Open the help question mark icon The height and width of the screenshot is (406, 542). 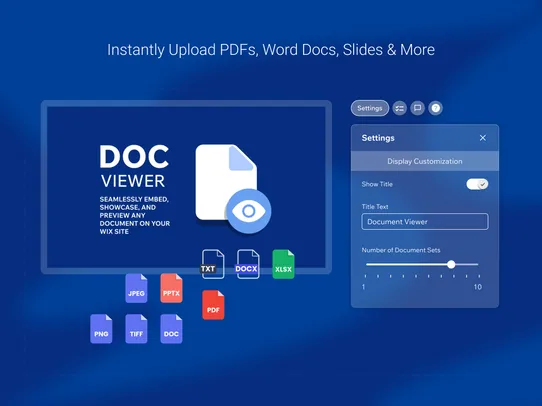(436, 108)
